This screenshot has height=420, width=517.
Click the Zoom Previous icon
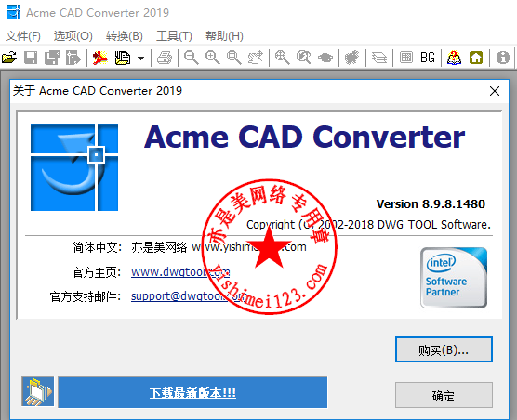tap(304, 58)
